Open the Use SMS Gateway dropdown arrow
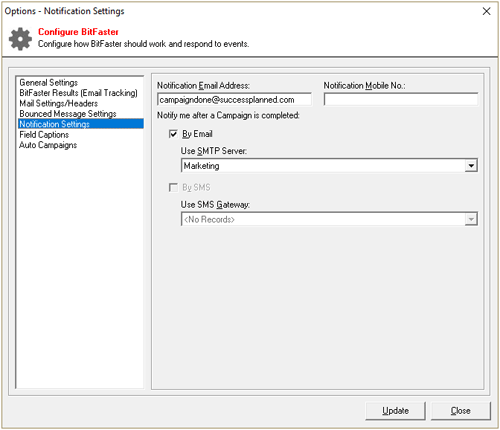The height and width of the screenshot is (430, 500). (x=471, y=219)
